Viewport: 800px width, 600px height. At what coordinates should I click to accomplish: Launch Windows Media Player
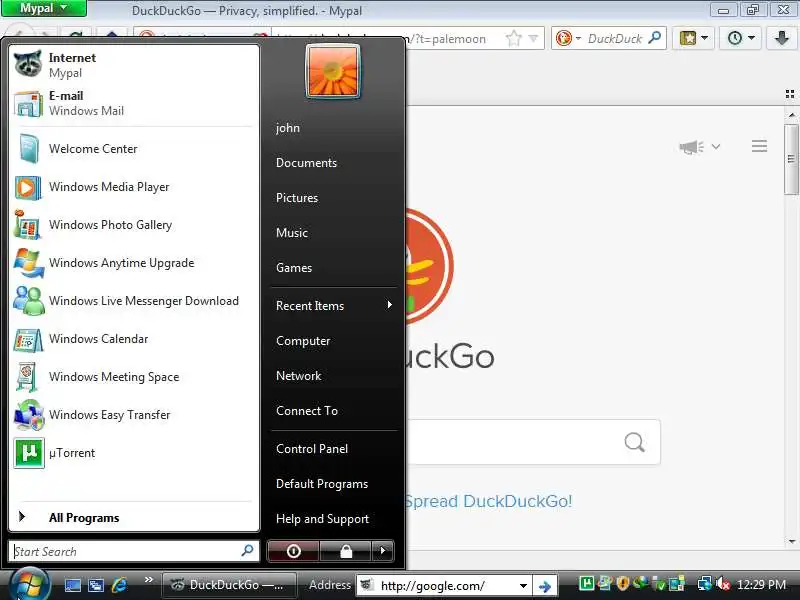[x=134, y=187]
